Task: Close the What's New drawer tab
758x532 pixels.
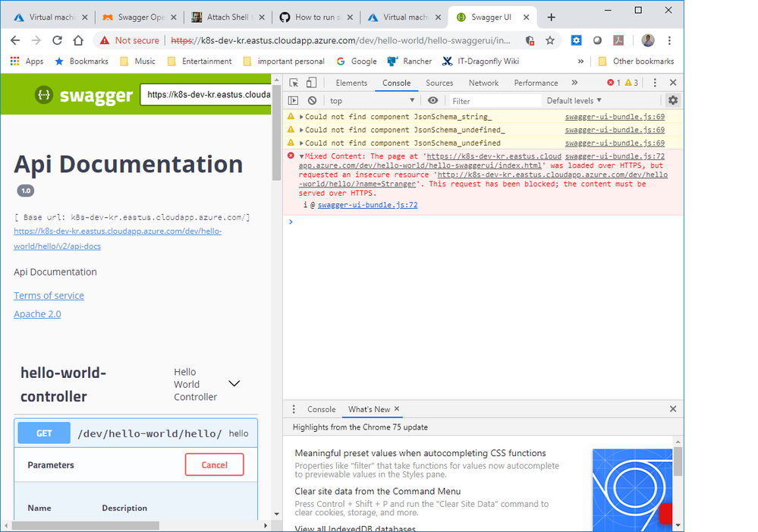Action: point(396,409)
